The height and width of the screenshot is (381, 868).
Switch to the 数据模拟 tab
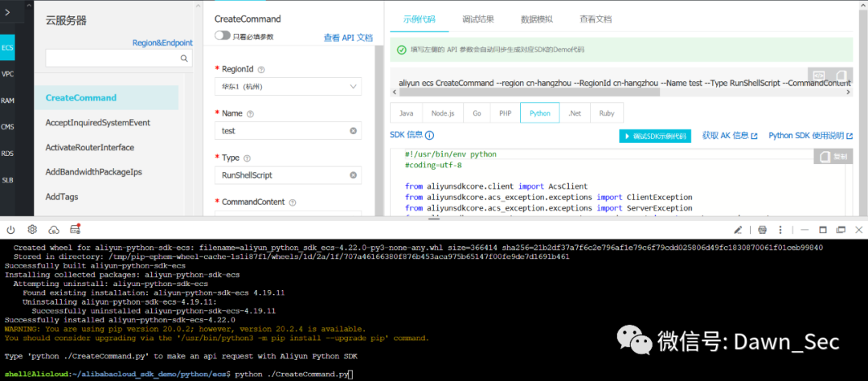[x=537, y=18]
